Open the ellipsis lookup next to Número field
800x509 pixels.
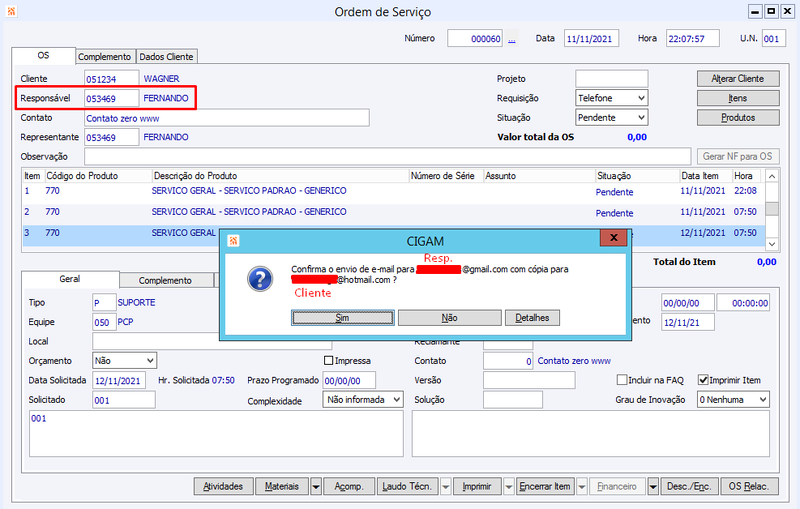tap(512, 39)
